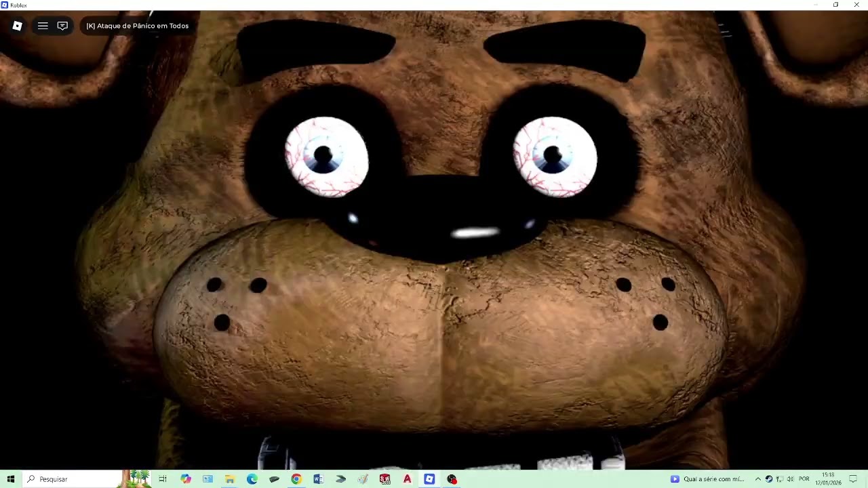Open the 'Qual a série com' news widget
The image size is (868, 488).
708,479
